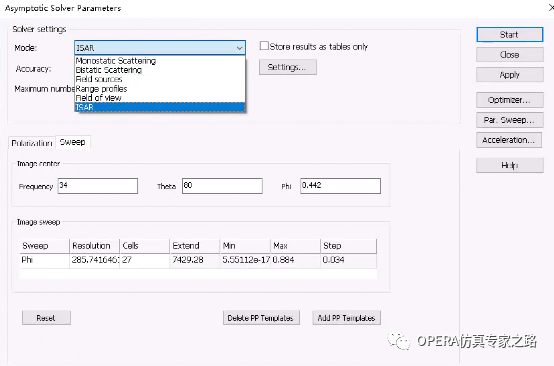The width and height of the screenshot is (554, 366).
Task: Click the Start button
Action: (x=509, y=35)
